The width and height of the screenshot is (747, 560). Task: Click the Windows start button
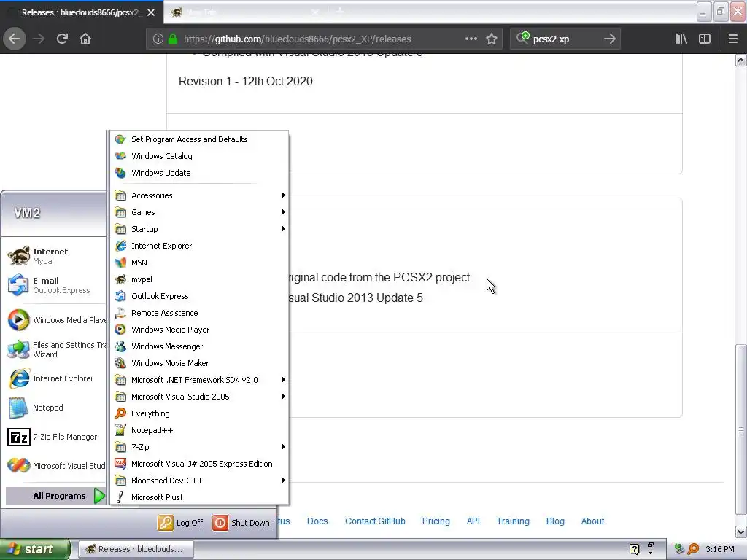click(34, 549)
